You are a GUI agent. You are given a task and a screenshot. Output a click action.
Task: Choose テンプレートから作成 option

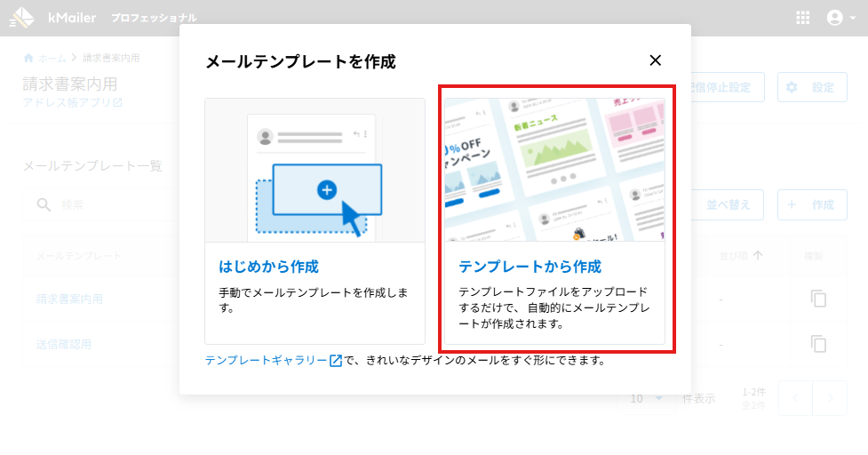pyautogui.click(x=530, y=267)
